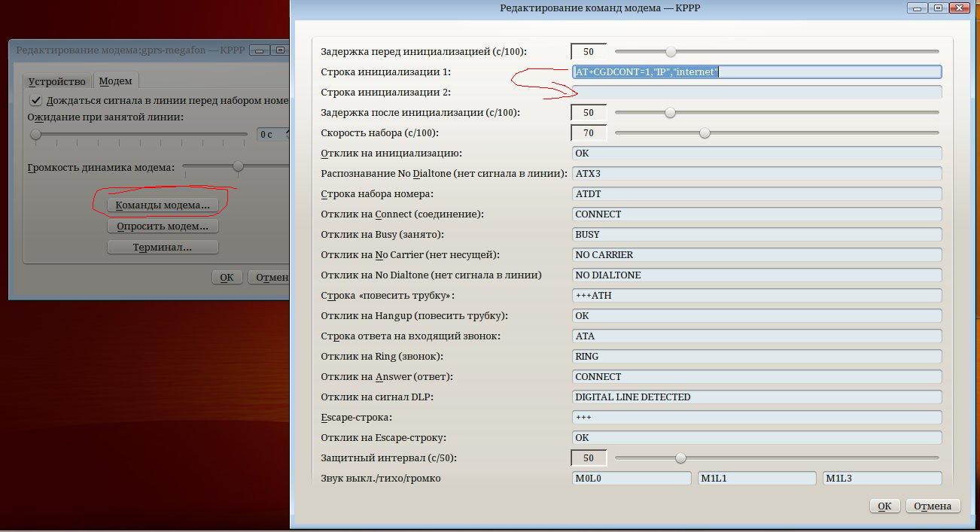Switch to the Устройство tab

tap(57, 81)
